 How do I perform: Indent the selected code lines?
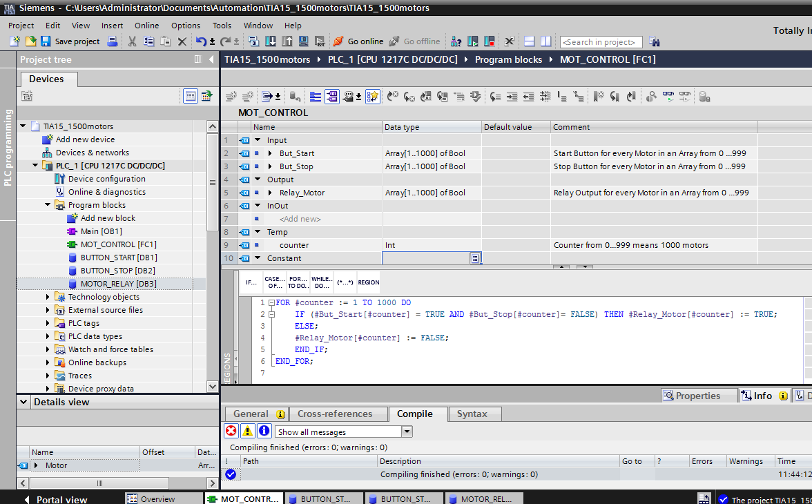pos(512,97)
